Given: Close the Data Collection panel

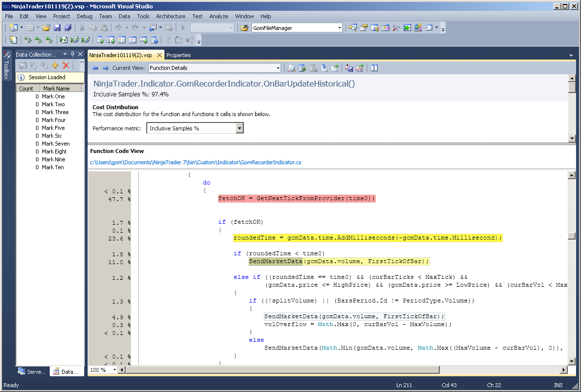Looking at the screenshot, I should coord(80,55).
